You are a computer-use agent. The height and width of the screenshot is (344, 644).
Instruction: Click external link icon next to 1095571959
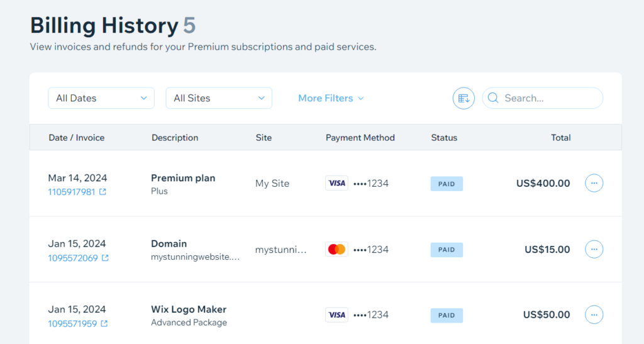pos(104,323)
